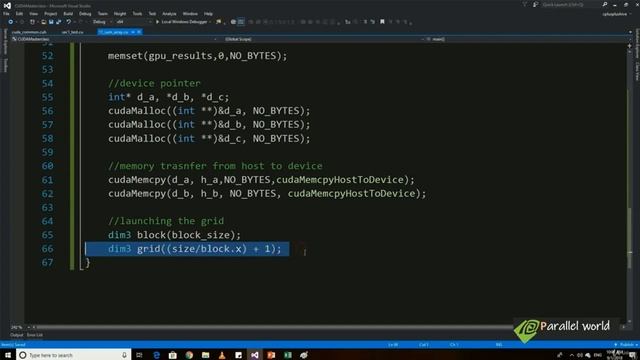Open Microsoft Edge from taskbar
Image resolution: width=640 pixels, height=360 pixels.
[156, 355]
